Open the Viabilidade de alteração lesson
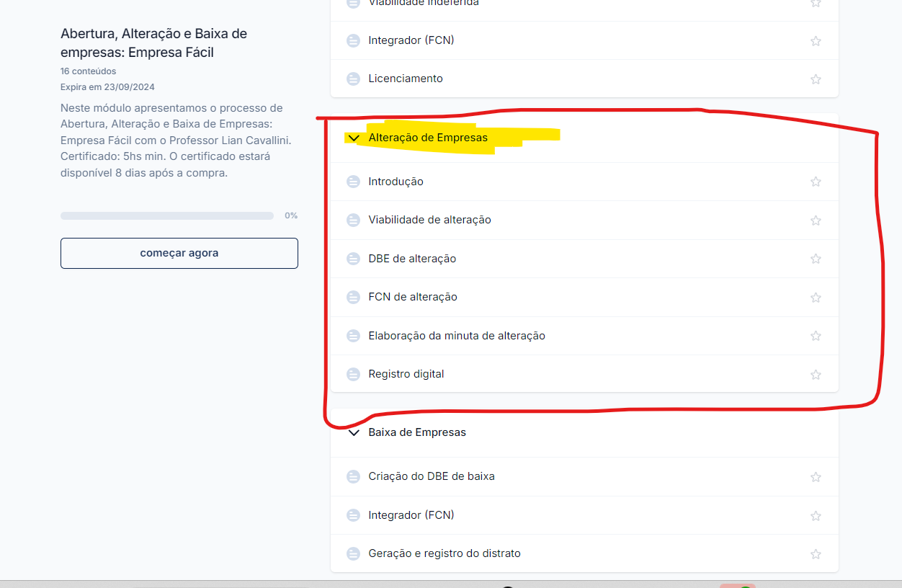This screenshot has width=902, height=588. pos(429,220)
